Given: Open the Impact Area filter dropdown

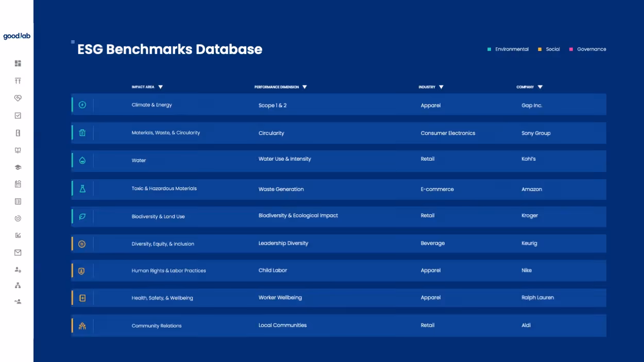Looking at the screenshot, I should click(160, 87).
